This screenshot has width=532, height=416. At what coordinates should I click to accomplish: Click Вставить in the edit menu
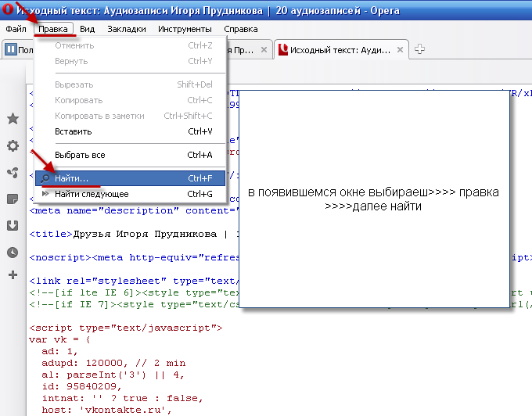(x=130, y=131)
